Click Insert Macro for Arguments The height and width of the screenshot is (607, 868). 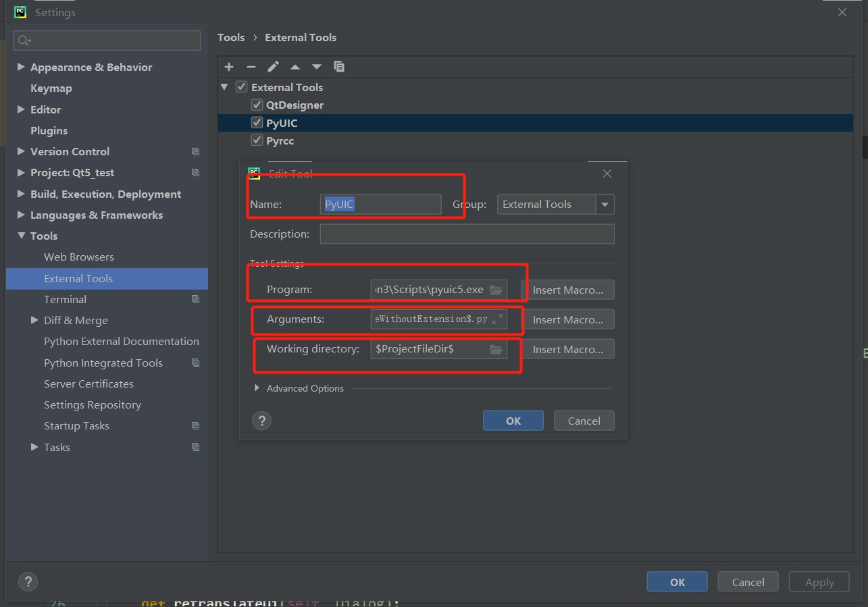coord(567,319)
